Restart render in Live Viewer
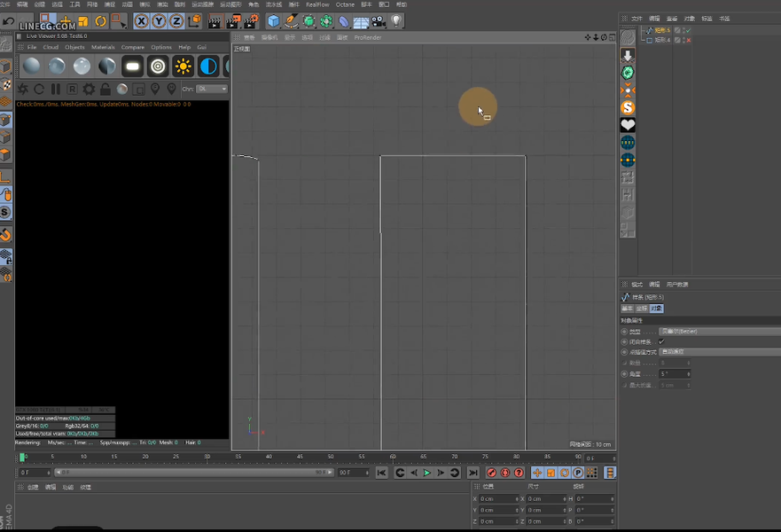Screen dimensions: 781x532 click(x=39, y=90)
